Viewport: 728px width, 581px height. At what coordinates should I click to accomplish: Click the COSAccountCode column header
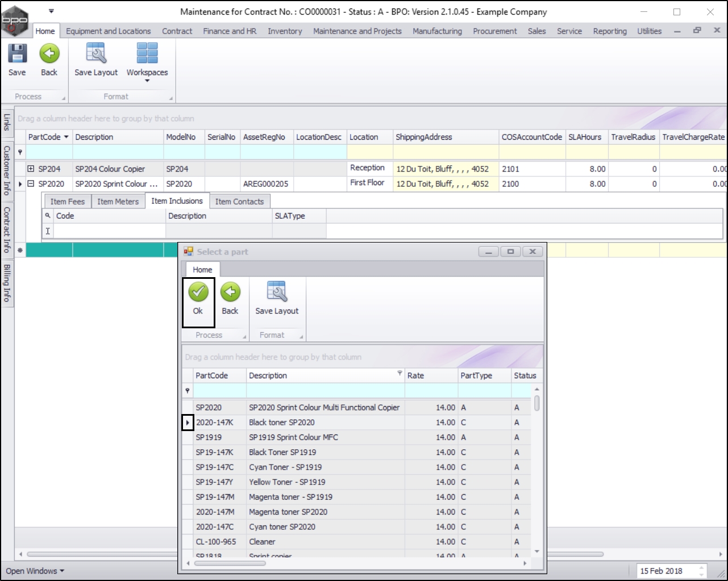[532, 137]
